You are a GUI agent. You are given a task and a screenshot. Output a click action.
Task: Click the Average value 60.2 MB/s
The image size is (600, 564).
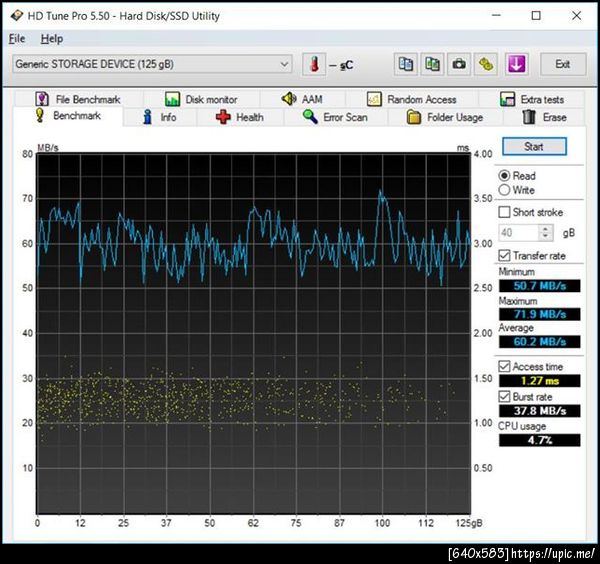point(540,342)
